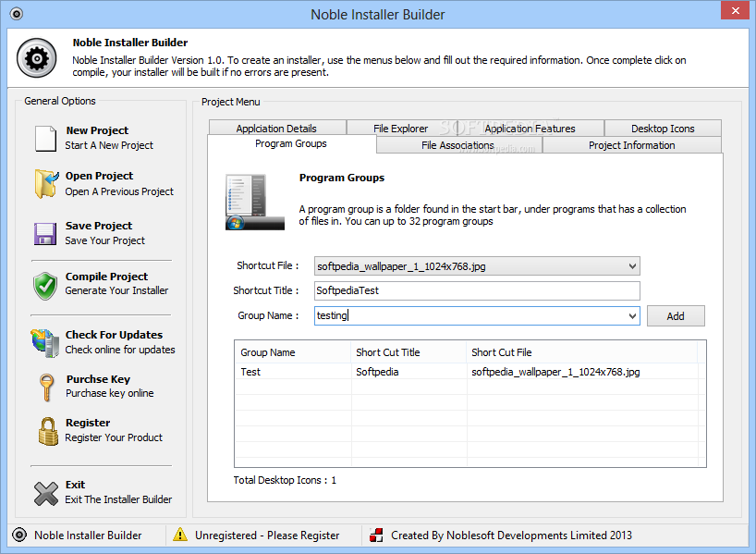Click the Register label
The width and height of the screenshot is (756, 554).
click(x=88, y=423)
